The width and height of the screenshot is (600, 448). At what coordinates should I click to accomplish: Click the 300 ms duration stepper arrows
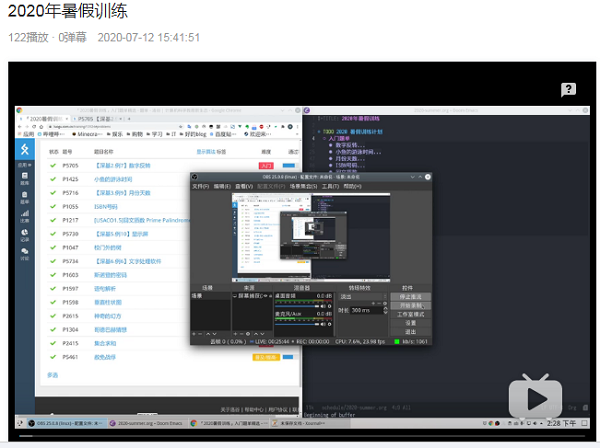click(x=385, y=310)
